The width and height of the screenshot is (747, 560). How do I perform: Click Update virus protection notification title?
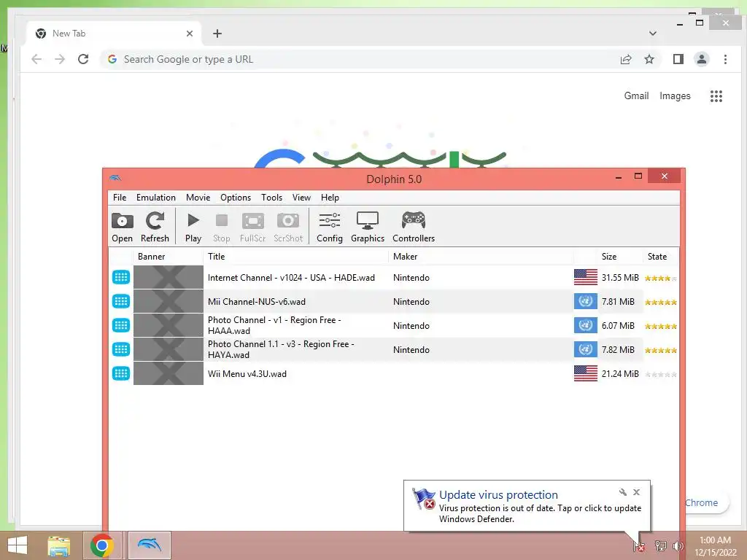[498, 495]
